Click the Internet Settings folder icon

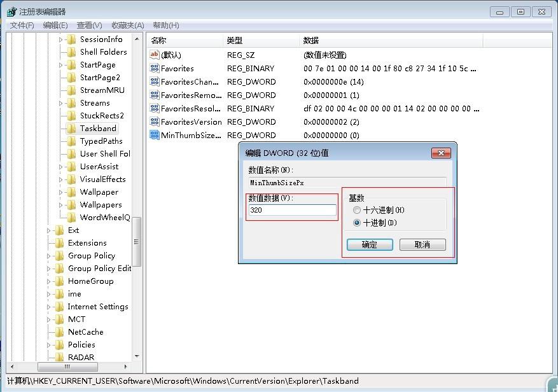[x=59, y=307]
